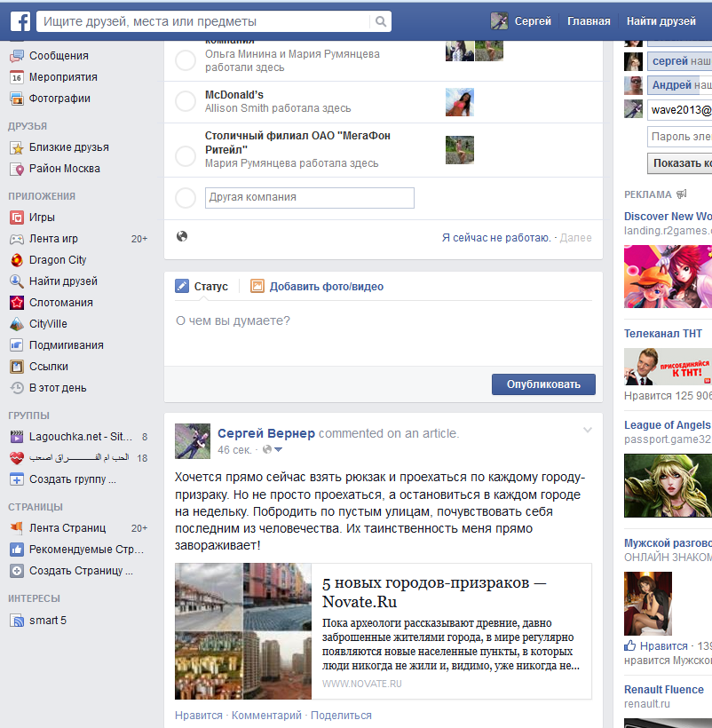This screenshot has width=712, height=728.
Task: Select МегаФон Ритейл employer radio button
Action: click(186, 156)
